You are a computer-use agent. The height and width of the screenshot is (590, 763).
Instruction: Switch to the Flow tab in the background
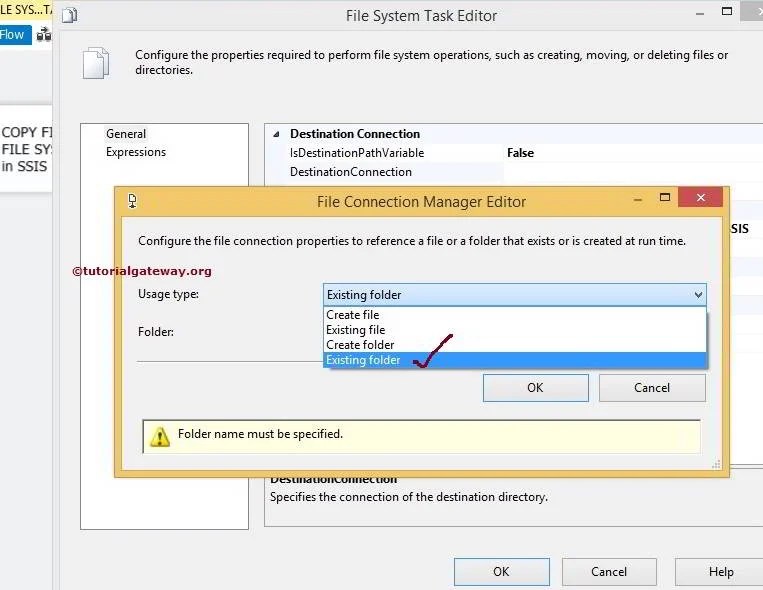(15, 35)
